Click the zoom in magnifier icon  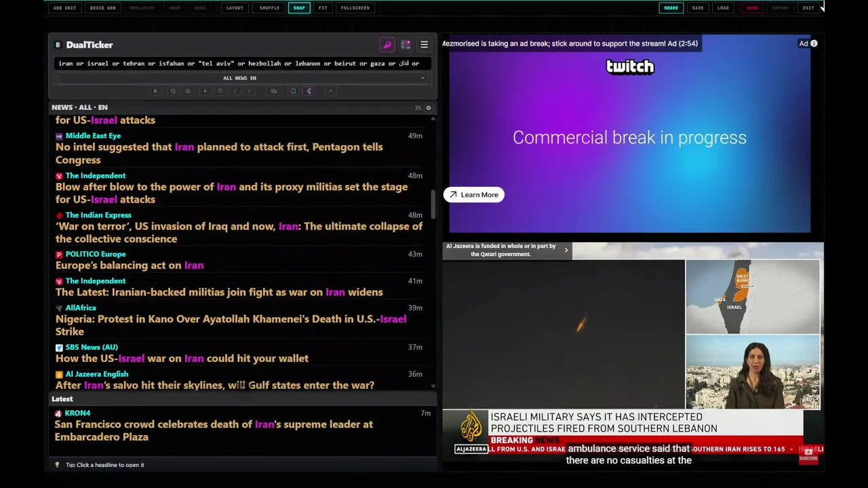[x=188, y=91]
